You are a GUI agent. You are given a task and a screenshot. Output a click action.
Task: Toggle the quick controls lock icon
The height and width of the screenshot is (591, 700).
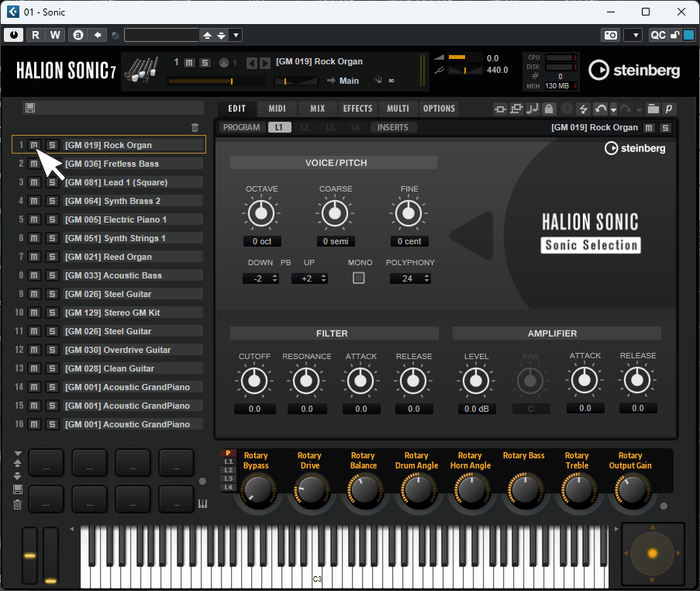[674, 35]
